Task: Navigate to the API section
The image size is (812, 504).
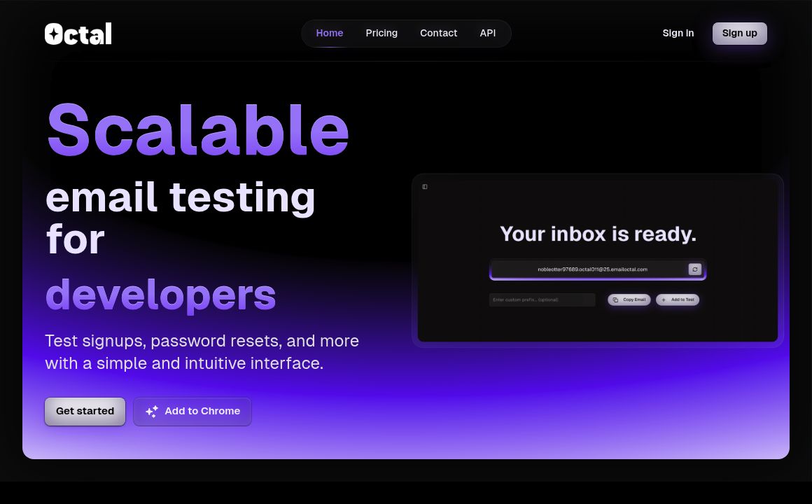Action: (x=488, y=33)
